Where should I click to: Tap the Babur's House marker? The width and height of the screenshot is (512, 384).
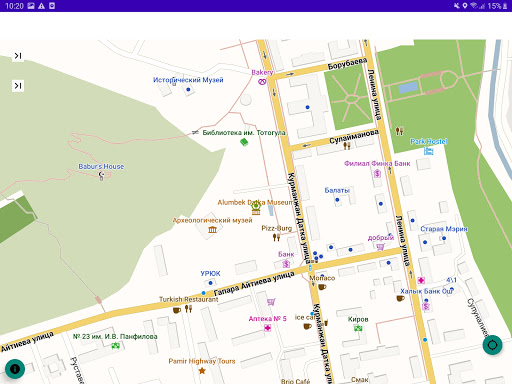pyautogui.click(x=102, y=176)
